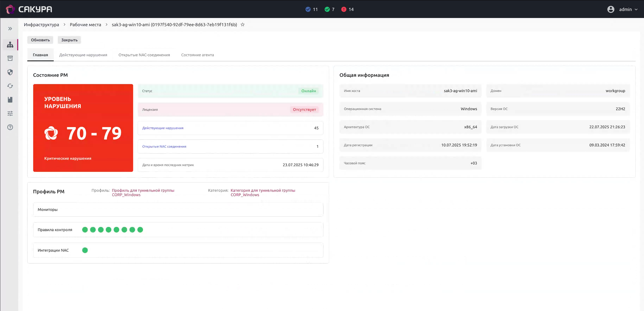Click Рабочие места breadcrumb link
The height and width of the screenshot is (311, 644).
pyautogui.click(x=85, y=25)
